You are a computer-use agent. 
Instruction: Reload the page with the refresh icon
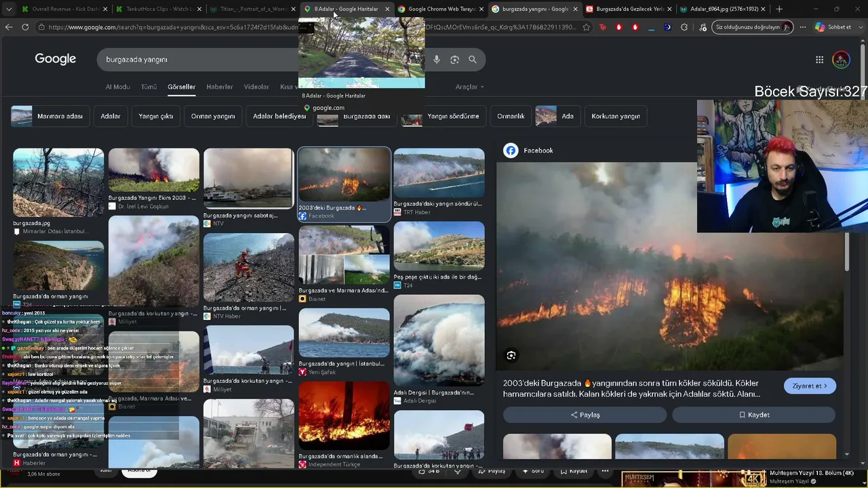pos(25,27)
